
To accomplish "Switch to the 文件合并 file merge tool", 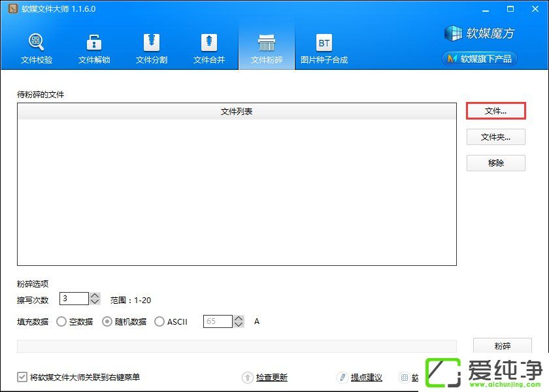I will (x=209, y=48).
